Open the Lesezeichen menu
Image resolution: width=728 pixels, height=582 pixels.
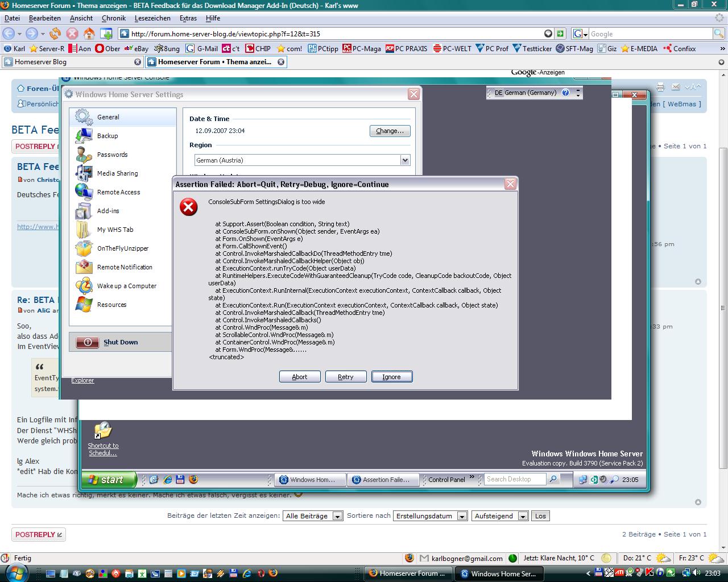pyautogui.click(x=152, y=18)
